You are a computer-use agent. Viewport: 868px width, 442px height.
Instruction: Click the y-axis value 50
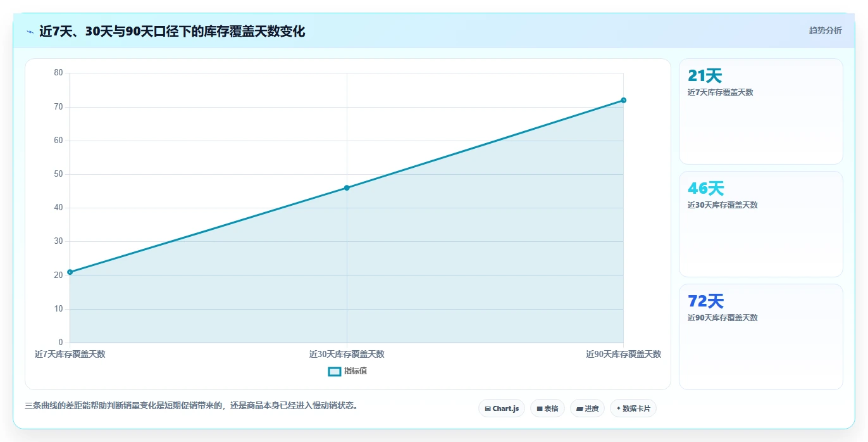tap(58, 174)
